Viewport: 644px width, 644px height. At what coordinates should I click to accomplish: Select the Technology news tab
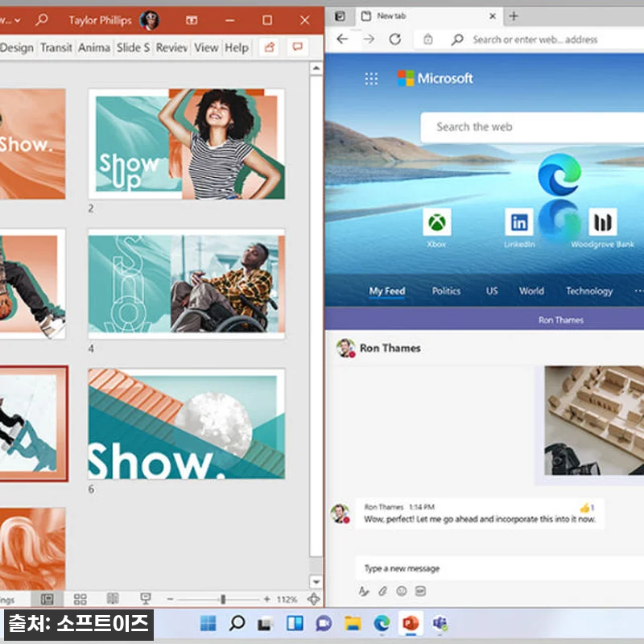pos(589,291)
